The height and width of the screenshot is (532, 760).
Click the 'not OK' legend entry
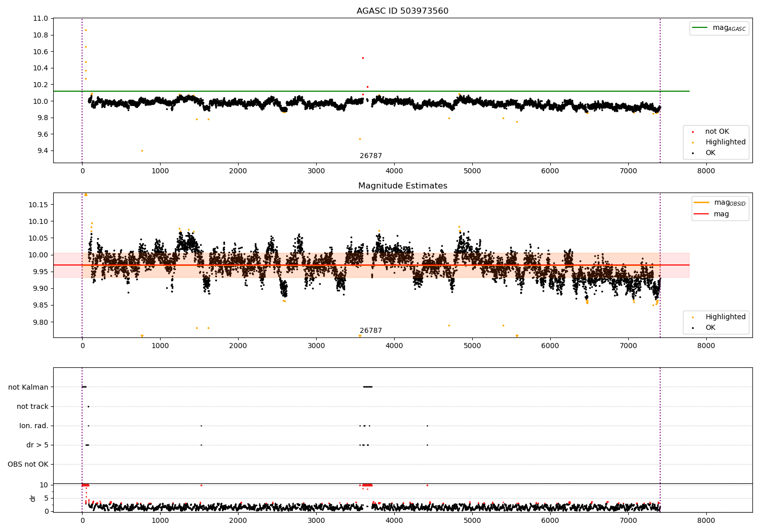click(716, 132)
